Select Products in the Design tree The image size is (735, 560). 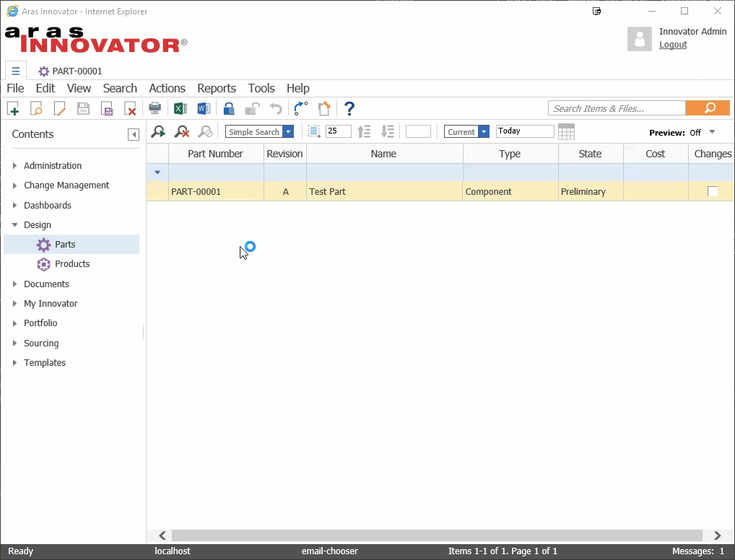(x=72, y=264)
